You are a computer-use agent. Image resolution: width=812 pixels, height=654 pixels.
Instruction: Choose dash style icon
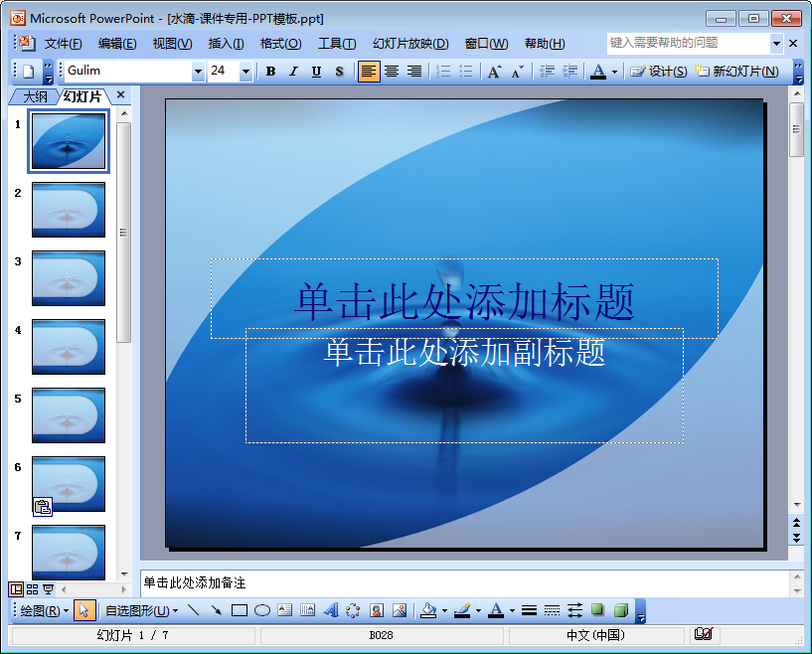point(552,610)
